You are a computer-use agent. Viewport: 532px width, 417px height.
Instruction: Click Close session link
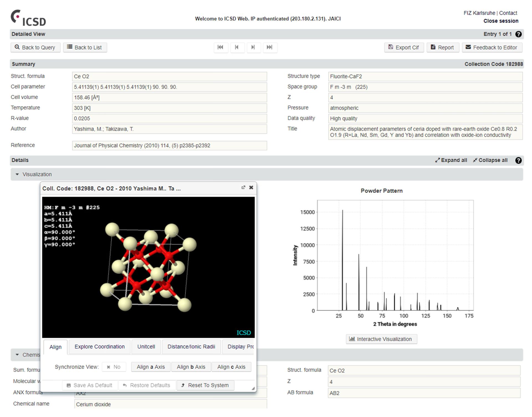501,21
